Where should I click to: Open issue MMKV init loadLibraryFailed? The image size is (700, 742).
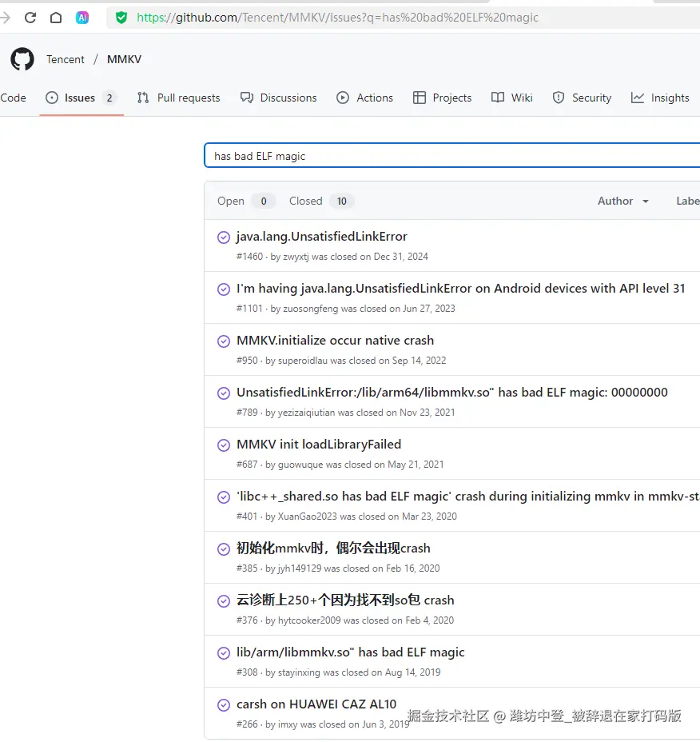(319, 445)
